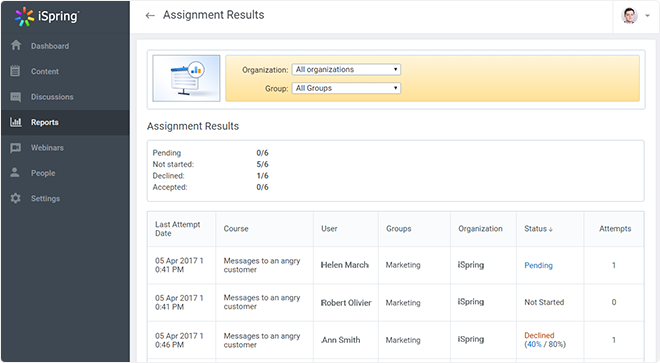Screen dimensions: 660x363
Task: Click the Reports bar chart icon
Action: click(16, 122)
